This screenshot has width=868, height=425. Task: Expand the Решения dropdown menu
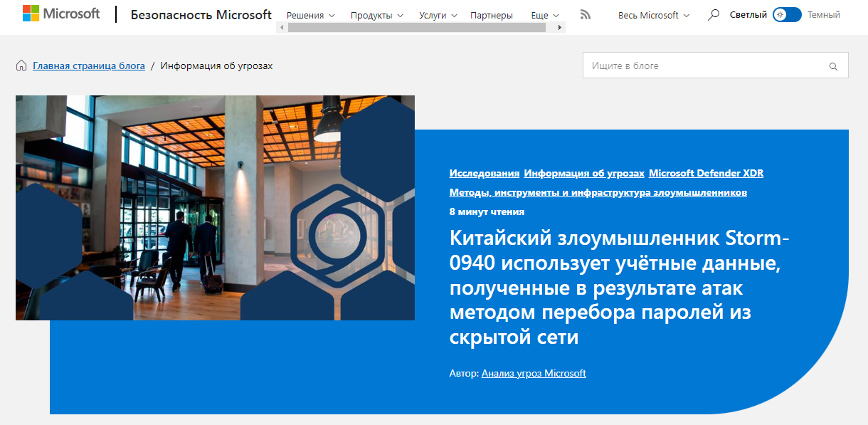[310, 15]
